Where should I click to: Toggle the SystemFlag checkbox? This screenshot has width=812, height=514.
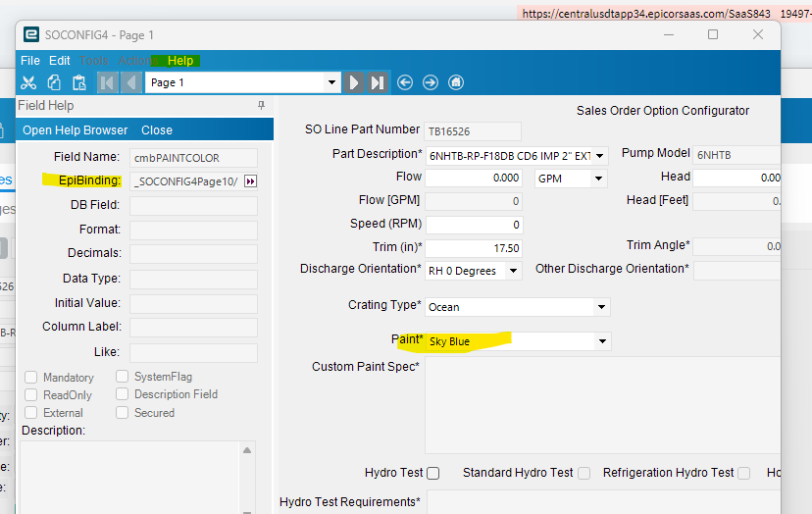click(123, 376)
